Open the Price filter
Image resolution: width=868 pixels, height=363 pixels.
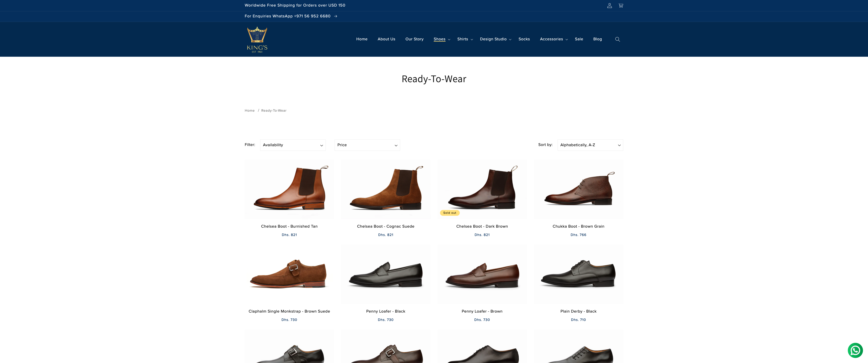click(x=367, y=145)
